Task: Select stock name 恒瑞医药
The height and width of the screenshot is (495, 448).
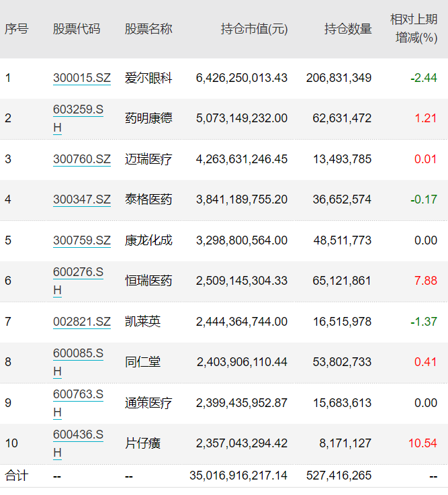Action: (148, 281)
